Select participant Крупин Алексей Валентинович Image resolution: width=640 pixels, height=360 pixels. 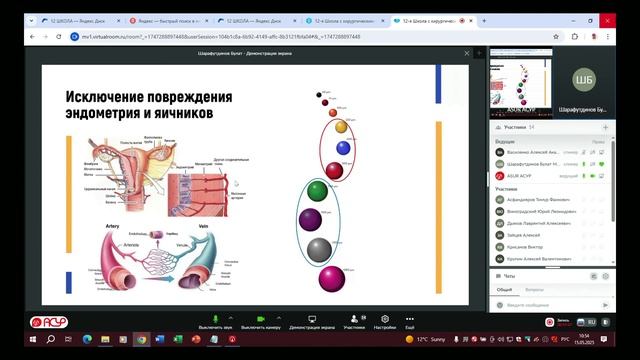click(x=550, y=259)
